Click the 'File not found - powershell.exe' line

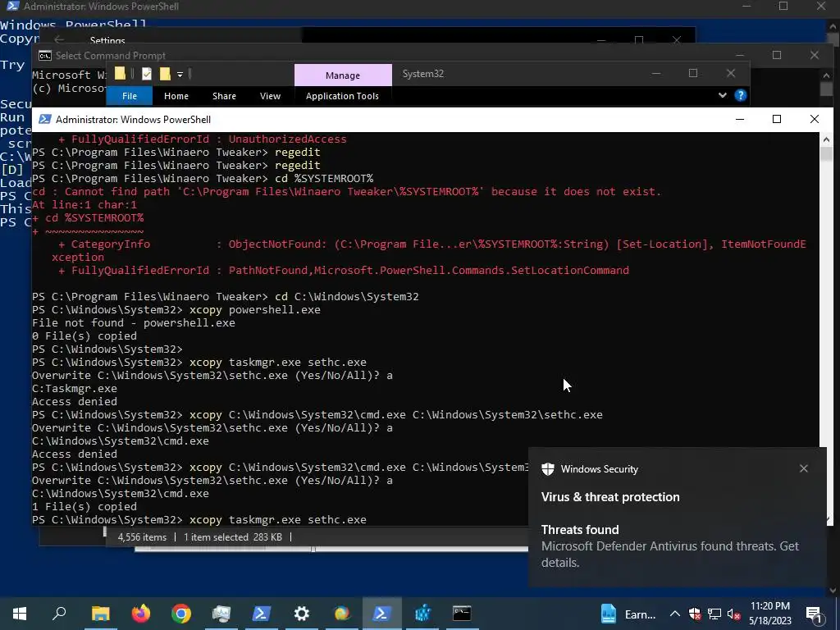point(134,322)
